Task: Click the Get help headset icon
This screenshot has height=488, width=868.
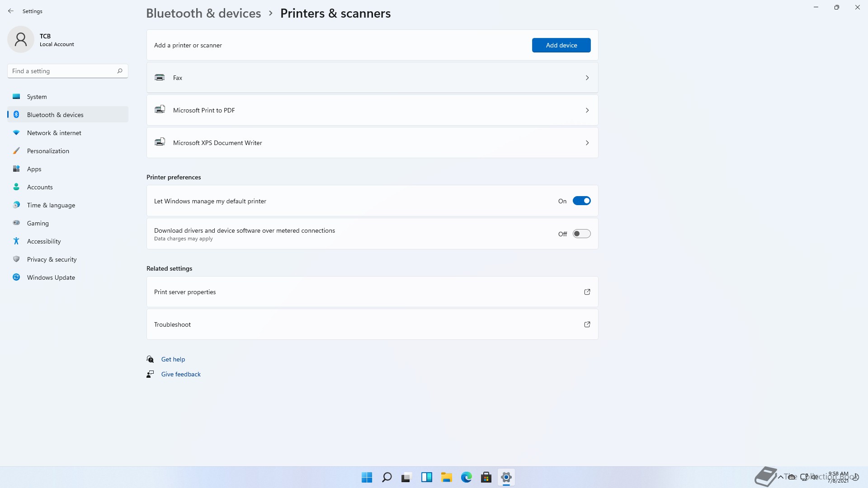Action: tap(150, 359)
